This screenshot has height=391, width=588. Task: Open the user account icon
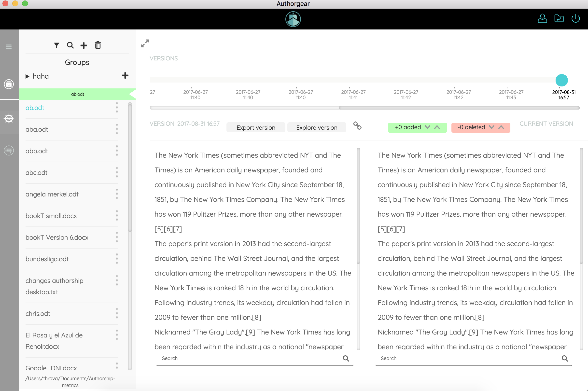[542, 18]
